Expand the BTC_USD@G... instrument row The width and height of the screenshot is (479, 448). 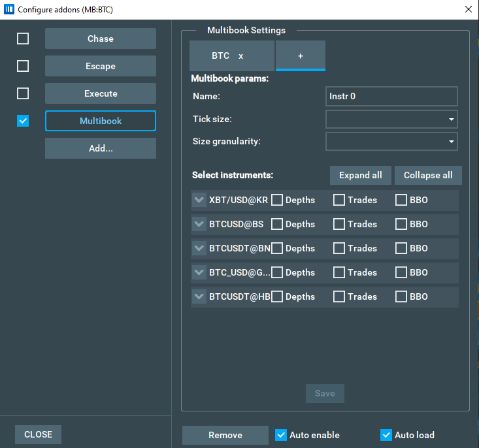point(199,272)
